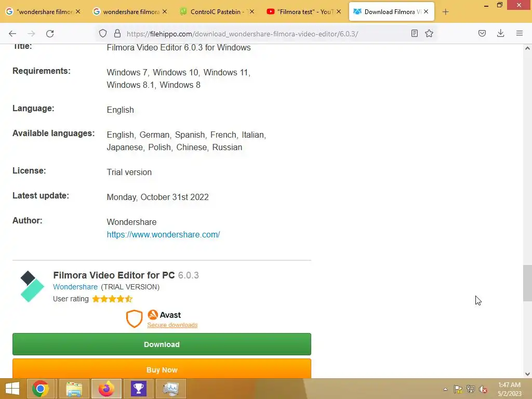Open the taskbar clock and date
This screenshot has width=532, height=399.
(509, 389)
